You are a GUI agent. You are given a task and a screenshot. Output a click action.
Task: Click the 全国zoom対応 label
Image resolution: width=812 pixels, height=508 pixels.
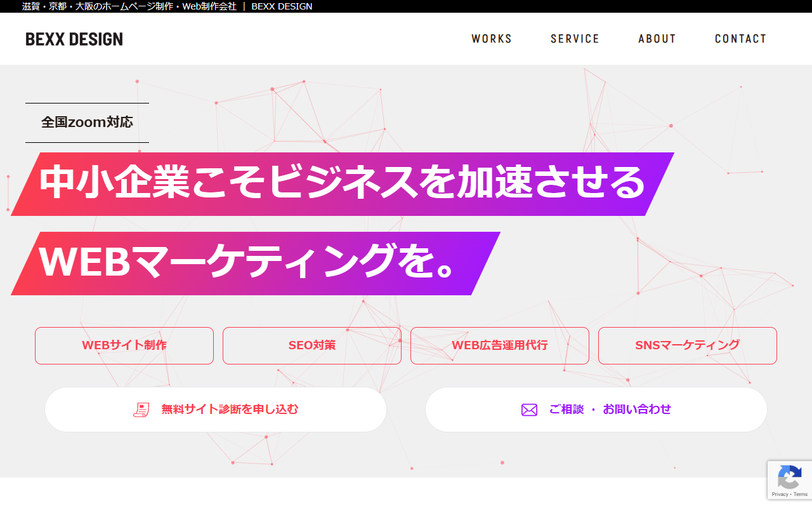pos(87,122)
